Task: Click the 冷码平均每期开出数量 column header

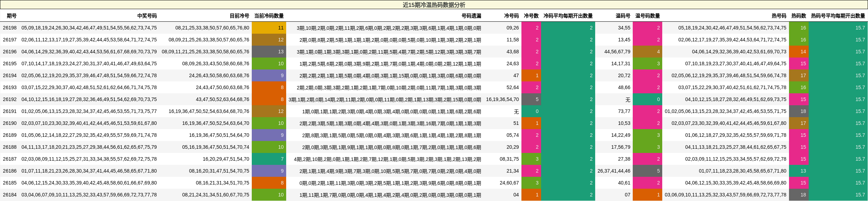Action: coord(568,16)
